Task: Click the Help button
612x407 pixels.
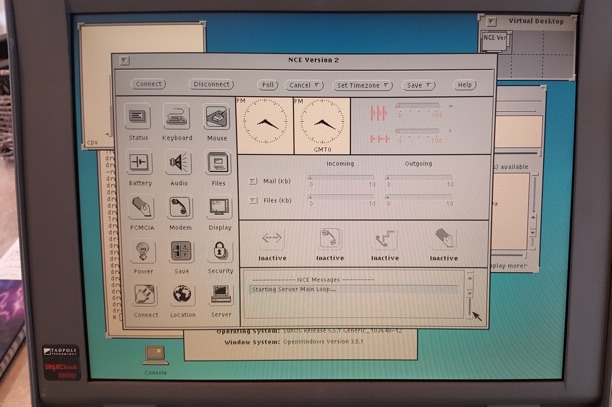Action: pyautogui.click(x=464, y=85)
